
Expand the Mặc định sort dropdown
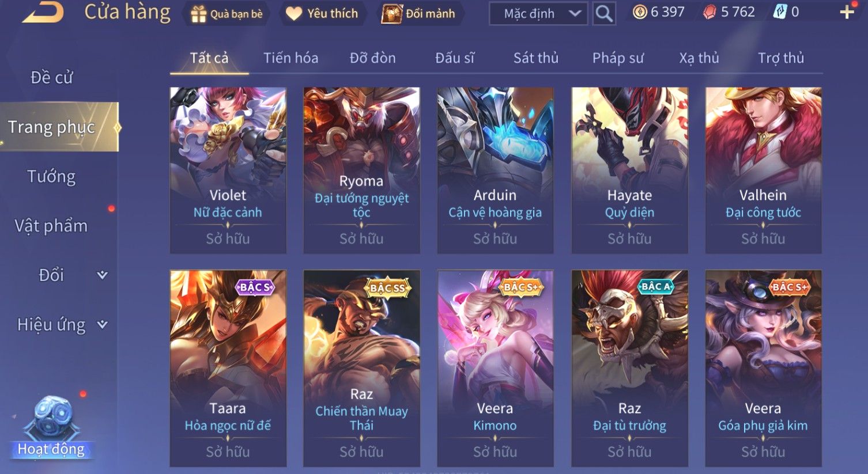pos(538,14)
